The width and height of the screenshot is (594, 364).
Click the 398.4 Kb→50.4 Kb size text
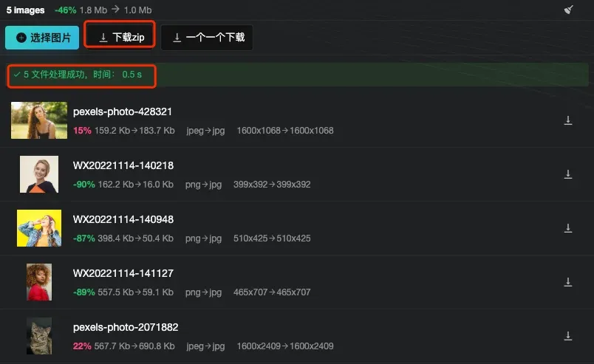tap(136, 238)
